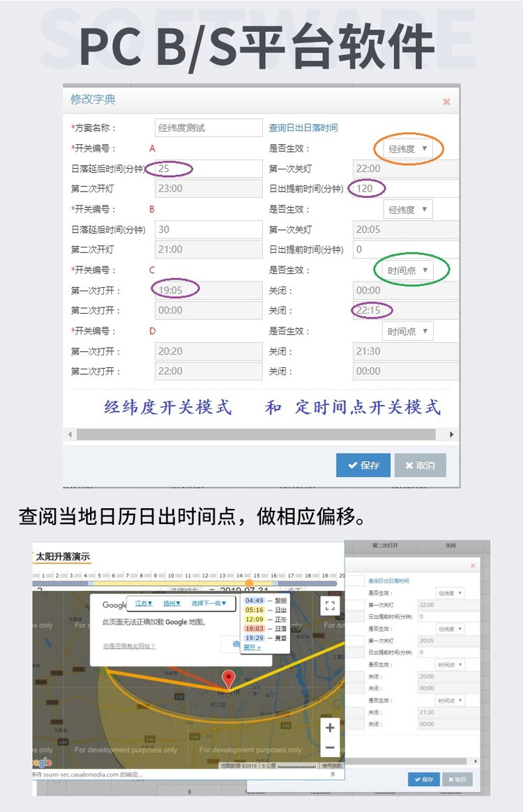This screenshot has height=812, width=523.
Task: Click 保存 button in the top dialog
Action: click(x=363, y=465)
